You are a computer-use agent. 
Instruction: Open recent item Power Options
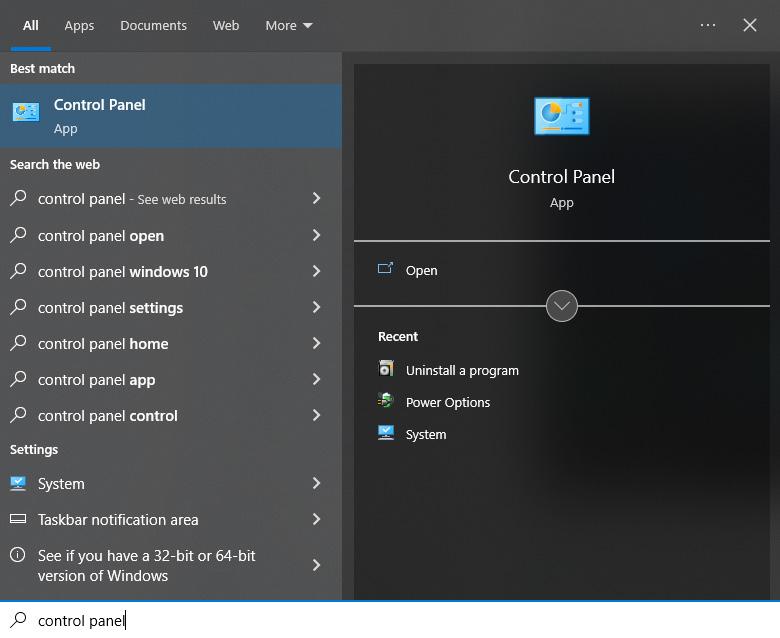(x=448, y=402)
